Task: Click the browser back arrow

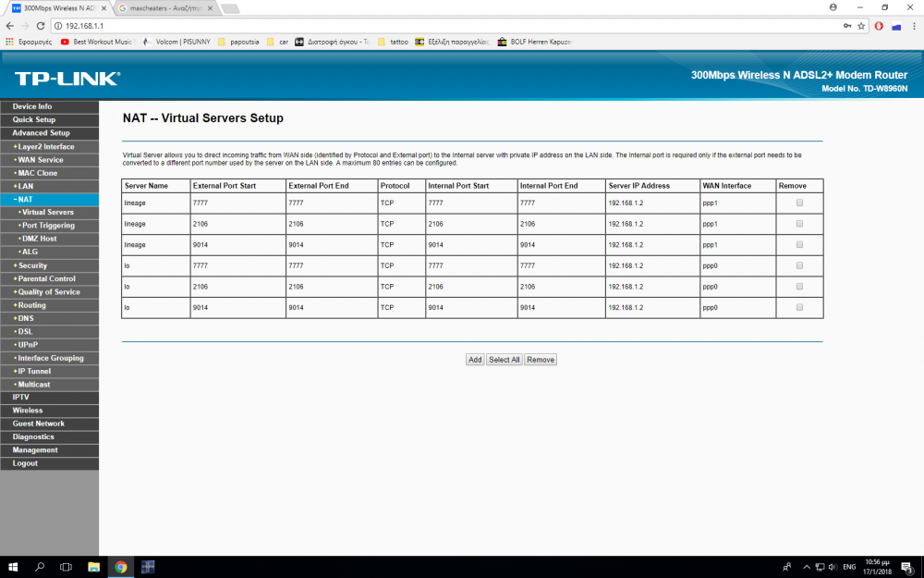Action: point(10,26)
